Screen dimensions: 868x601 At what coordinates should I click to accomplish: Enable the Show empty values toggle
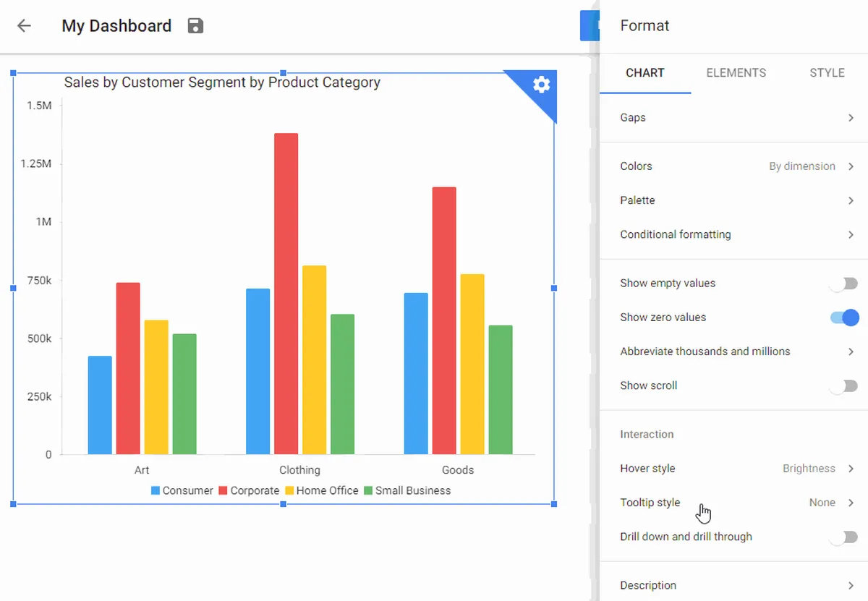coord(844,284)
